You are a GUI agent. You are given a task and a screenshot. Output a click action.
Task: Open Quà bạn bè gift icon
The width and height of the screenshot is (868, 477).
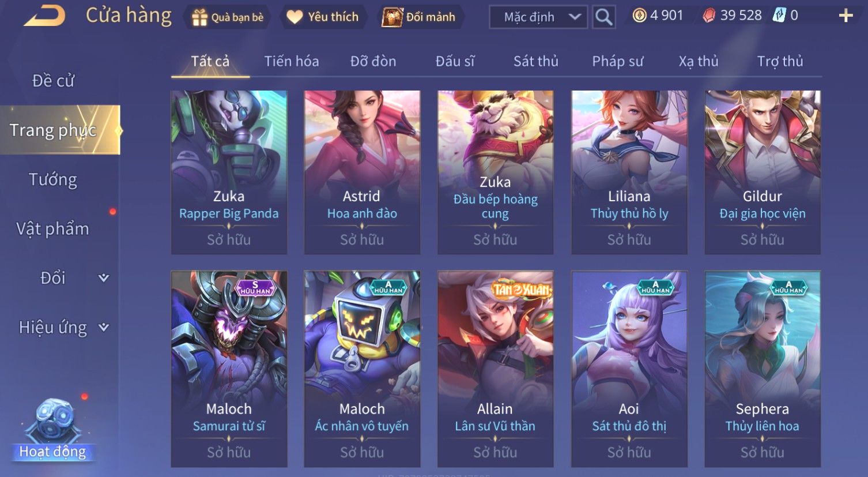[199, 17]
